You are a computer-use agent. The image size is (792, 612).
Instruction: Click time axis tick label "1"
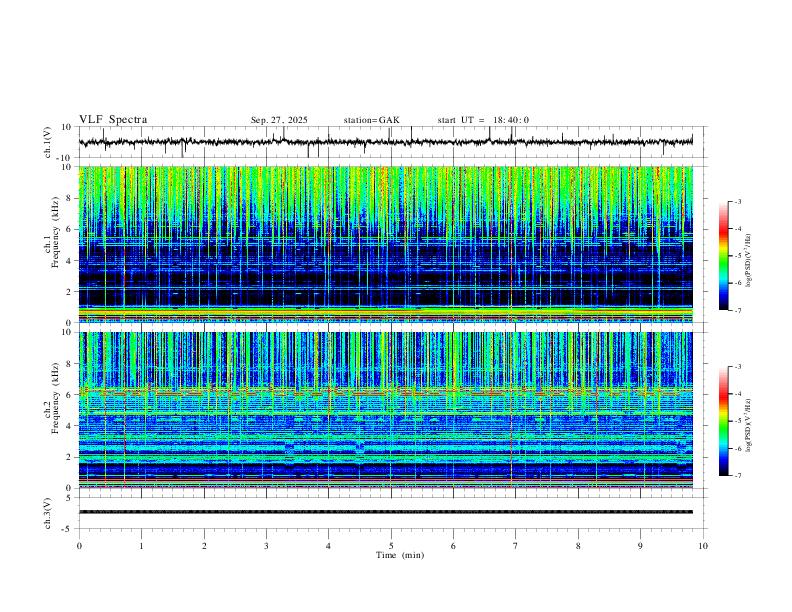(141, 546)
